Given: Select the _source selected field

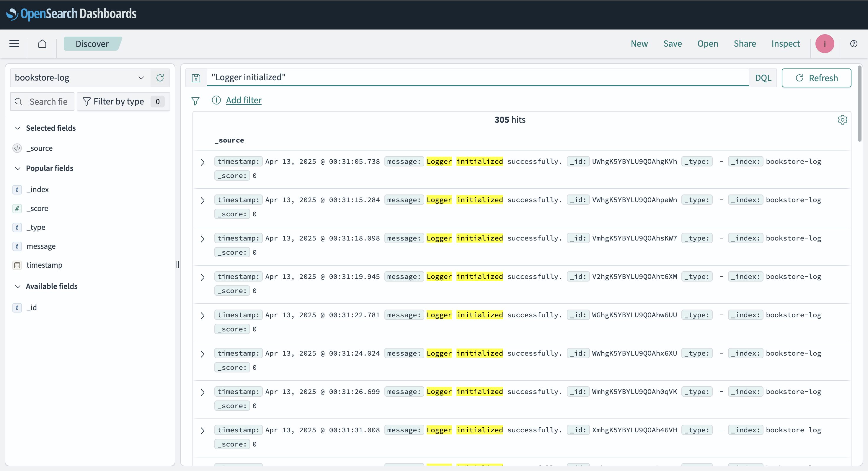Looking at the screenshot, I should tap(40, 148).
